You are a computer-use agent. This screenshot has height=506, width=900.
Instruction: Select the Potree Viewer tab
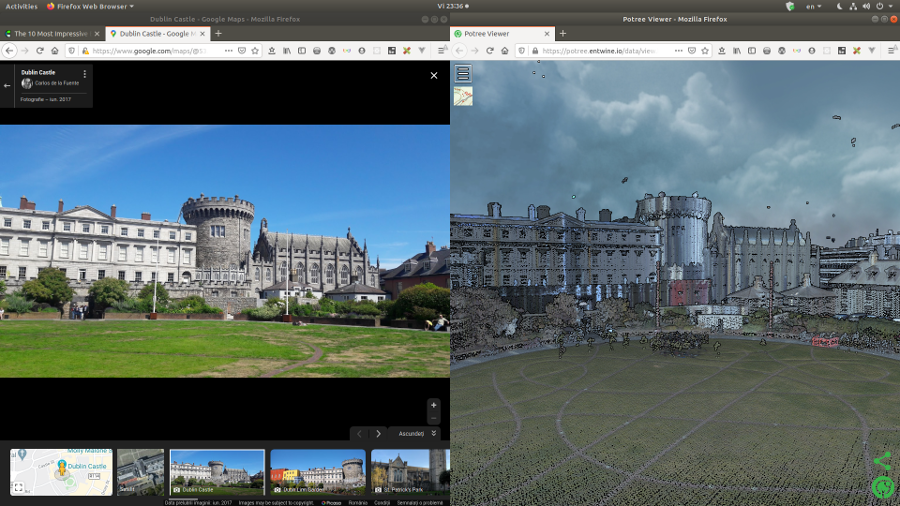[502, 34]
